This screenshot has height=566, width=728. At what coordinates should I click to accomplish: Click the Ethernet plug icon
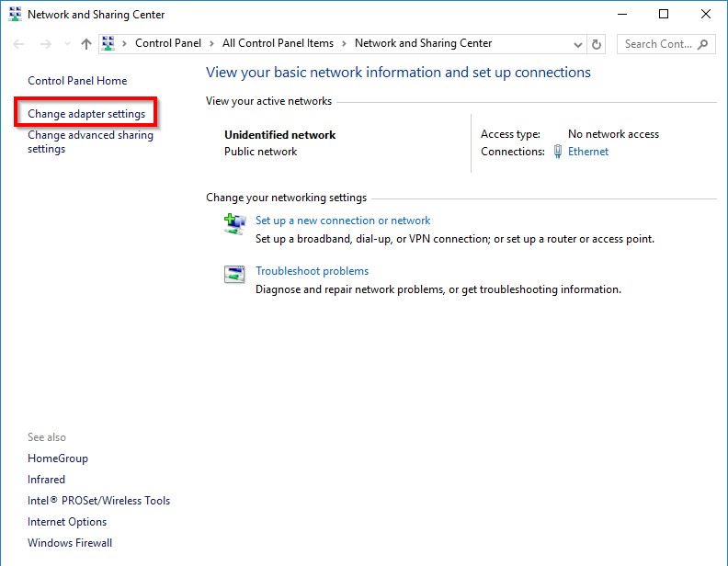pyautogui.click(x=558, y=152)
